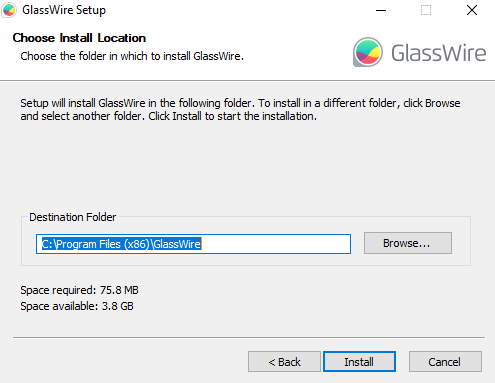
Task: Click the word Browse in the instruction paragraph
Action: pos(443,103)
